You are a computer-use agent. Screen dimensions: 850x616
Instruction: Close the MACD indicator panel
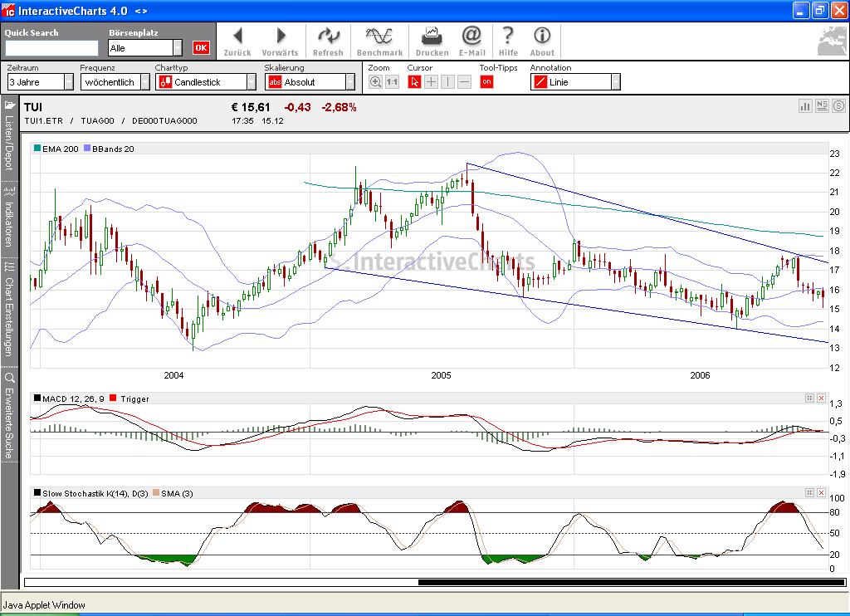click(821, 398)
